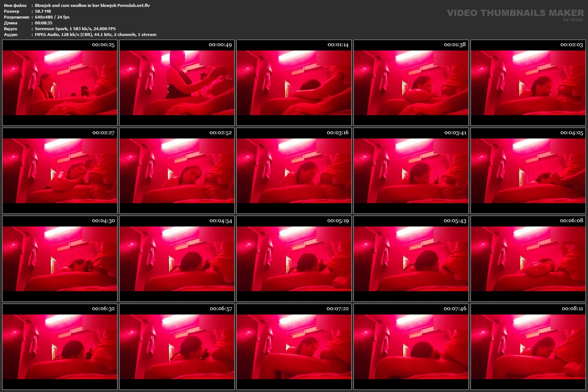Click the file size value 58.7 MB

[x=43, y=11]
